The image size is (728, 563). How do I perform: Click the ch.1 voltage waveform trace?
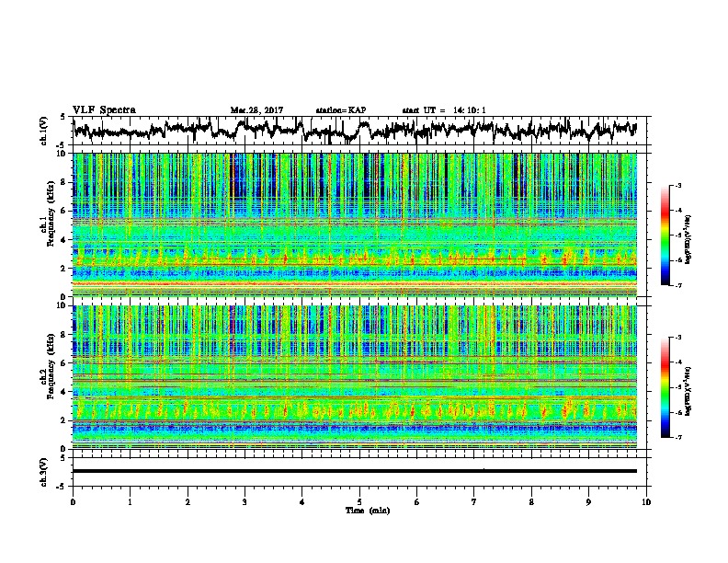click(x=355, y=130)
